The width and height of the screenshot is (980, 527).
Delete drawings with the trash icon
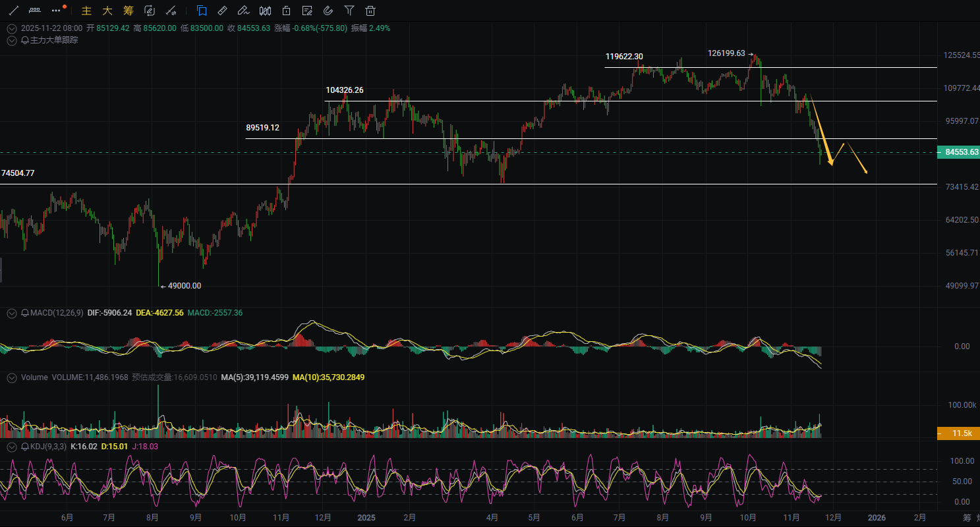point(370,11)
